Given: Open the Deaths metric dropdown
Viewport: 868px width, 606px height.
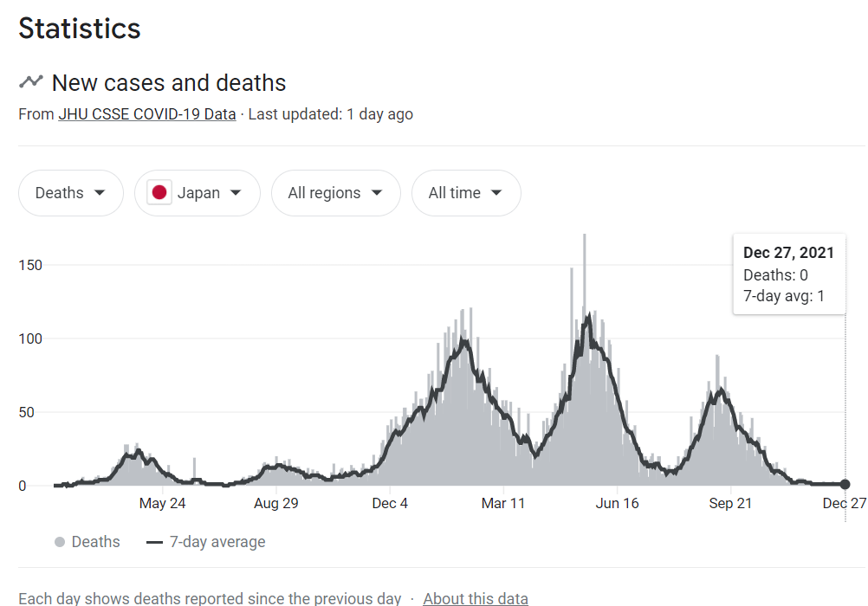Looking at the screenshot, I should 71,192.
